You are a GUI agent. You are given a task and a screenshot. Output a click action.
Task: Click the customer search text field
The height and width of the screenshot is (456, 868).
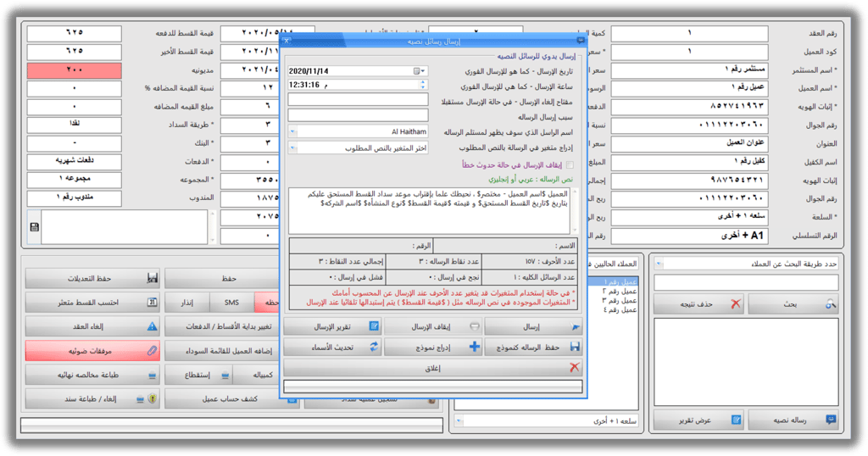(x=746, y=283)
